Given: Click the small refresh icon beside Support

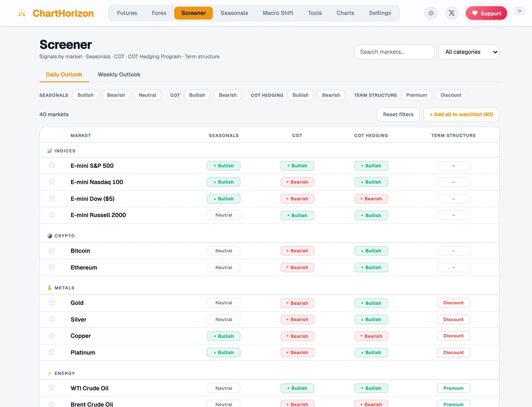Looking at the screenshot, I should click(520, 11).
